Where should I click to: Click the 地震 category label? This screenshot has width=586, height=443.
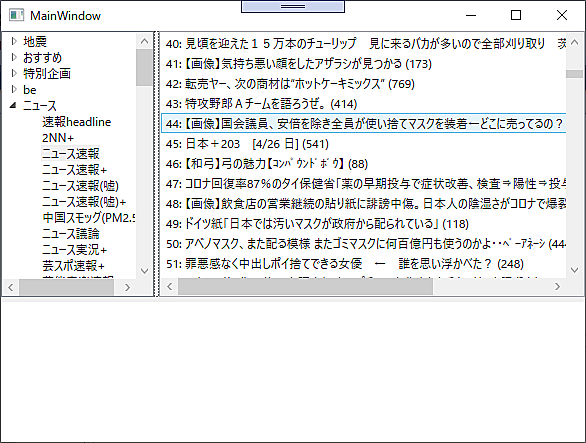click(35, 41)
